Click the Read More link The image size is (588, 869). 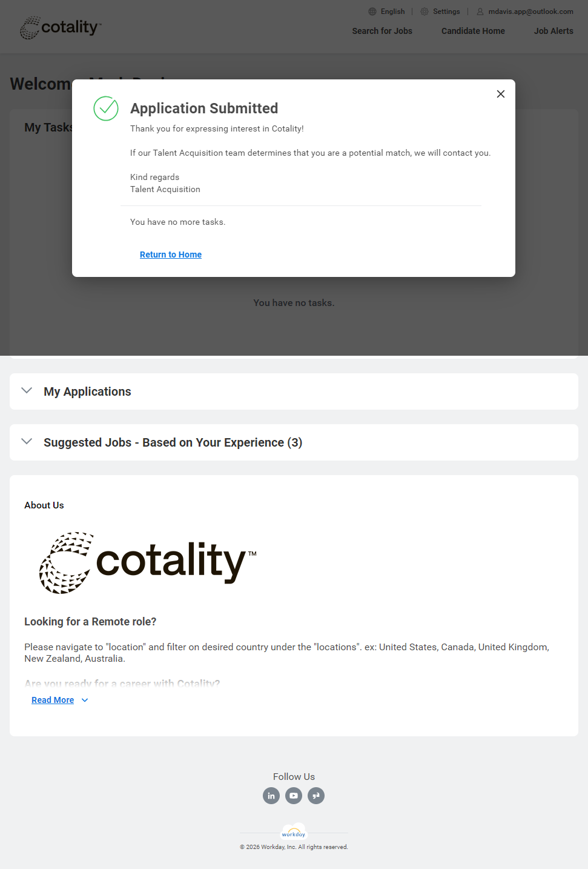53,700
